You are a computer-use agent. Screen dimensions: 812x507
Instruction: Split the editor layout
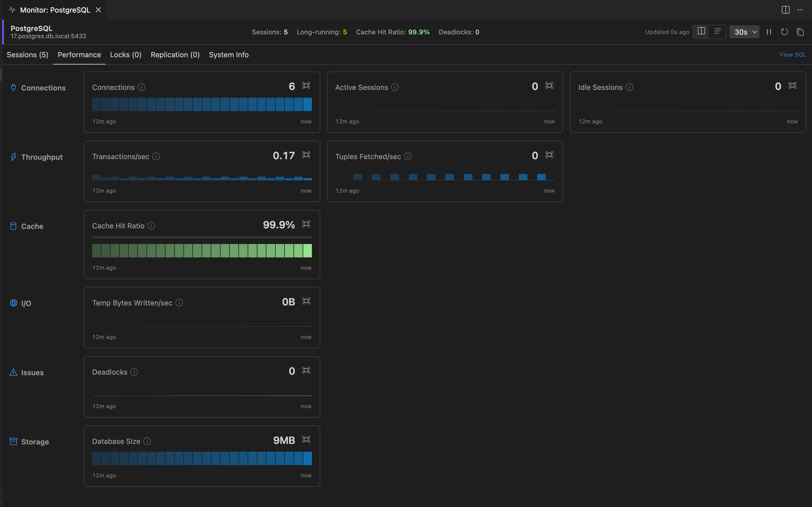pyautogui.click(x=785, y=10)
